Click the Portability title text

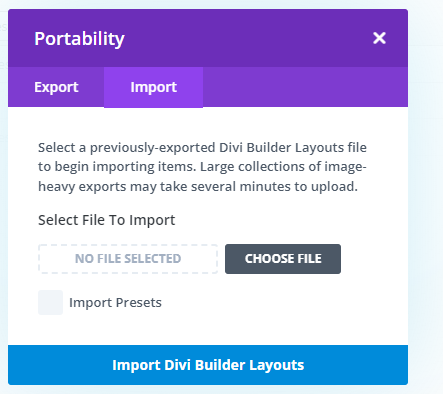[x=80, y=39]
